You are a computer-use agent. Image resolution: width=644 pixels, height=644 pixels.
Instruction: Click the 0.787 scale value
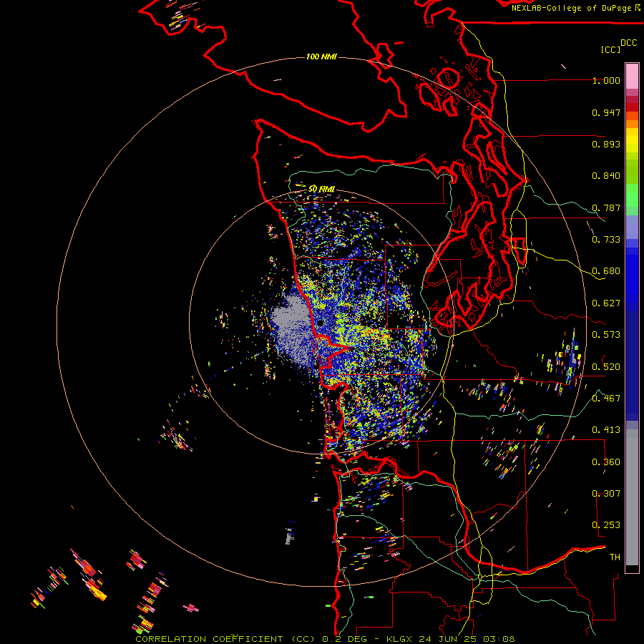[606, 208]
